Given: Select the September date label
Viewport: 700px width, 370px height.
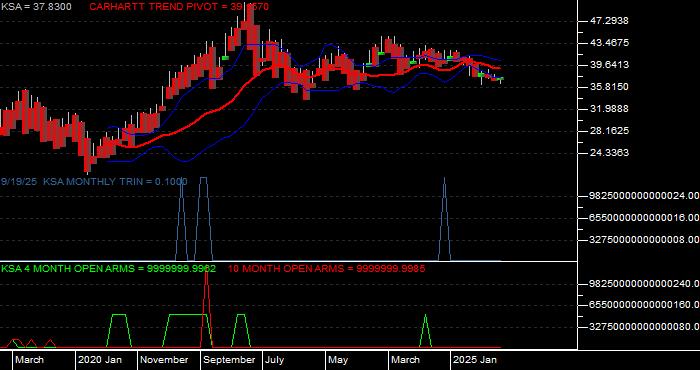Looking at the screenshot, I should pyautogui.click(x=229, y=360).
